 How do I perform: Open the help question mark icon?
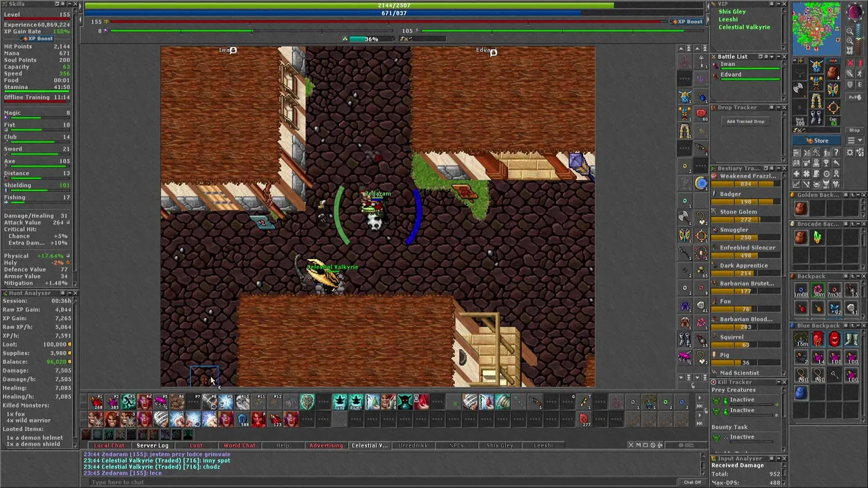(x=836, y=152)
